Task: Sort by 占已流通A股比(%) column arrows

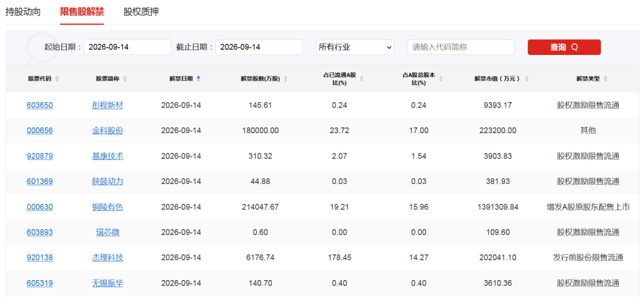Action: [x=361, y=79]
